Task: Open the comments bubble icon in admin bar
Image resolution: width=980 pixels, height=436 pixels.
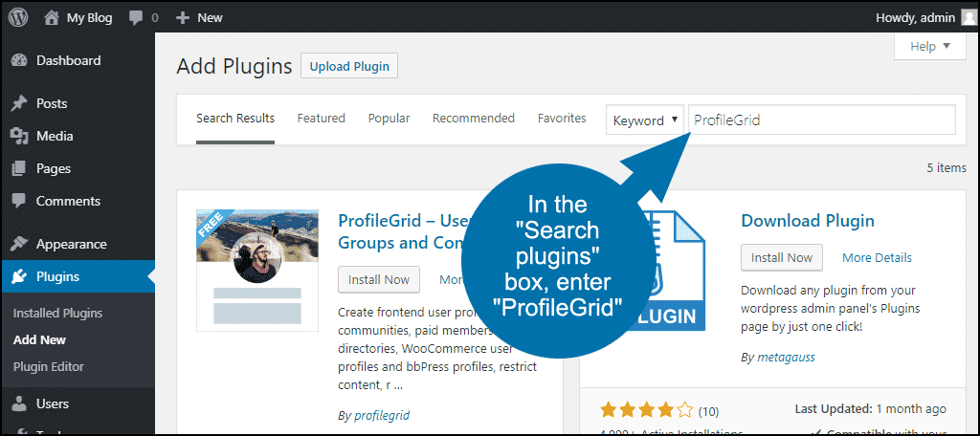Action: click(136, 18)
